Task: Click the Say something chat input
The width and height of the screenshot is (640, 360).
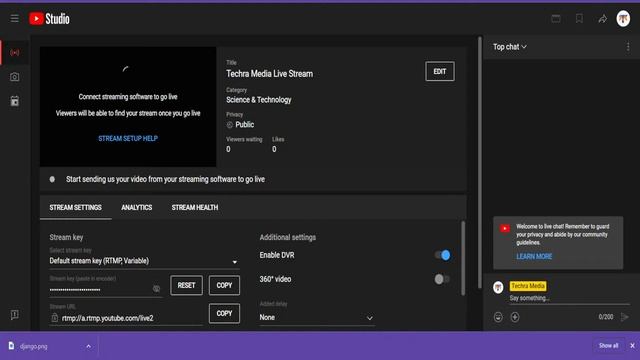Action: 569,298
